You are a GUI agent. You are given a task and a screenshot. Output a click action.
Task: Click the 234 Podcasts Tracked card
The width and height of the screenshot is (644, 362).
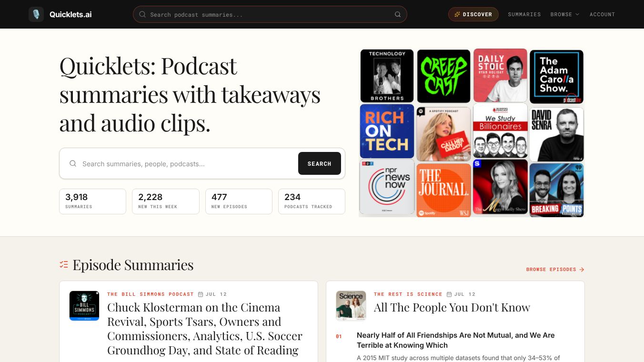(x=312, y=201)
